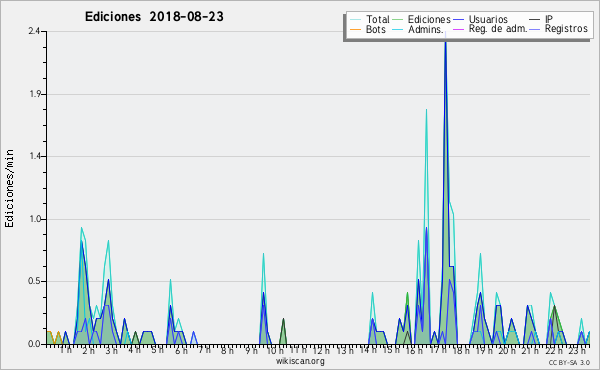
Task: Click the 6 h time axis label
Action: coord(181,350)
